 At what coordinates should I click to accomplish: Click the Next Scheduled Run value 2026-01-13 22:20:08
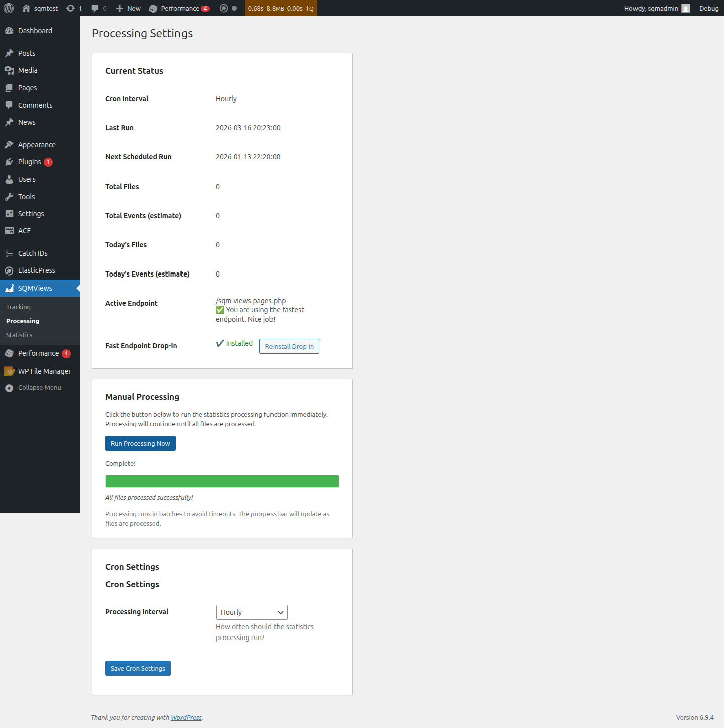point(248,157)
